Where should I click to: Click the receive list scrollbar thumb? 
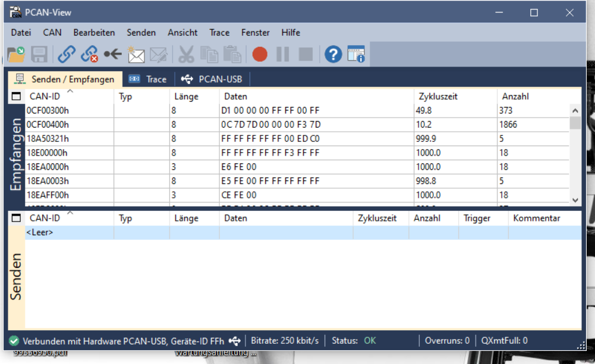575,123
